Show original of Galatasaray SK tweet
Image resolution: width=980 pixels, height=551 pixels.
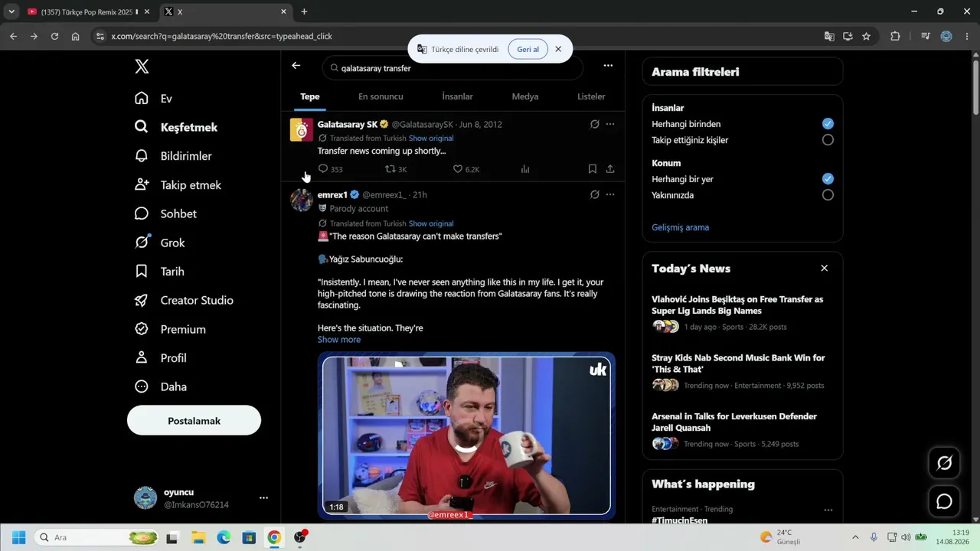tap(431, 139)
